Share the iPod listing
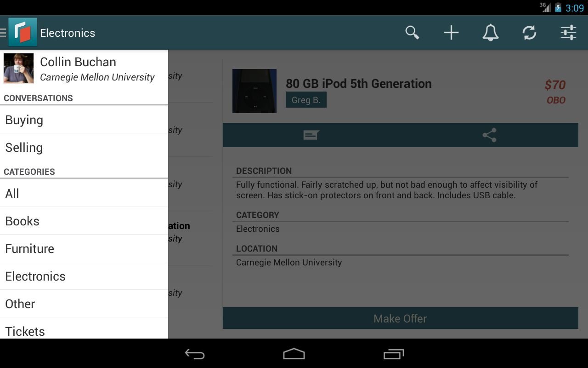 (x=489, y=135)
